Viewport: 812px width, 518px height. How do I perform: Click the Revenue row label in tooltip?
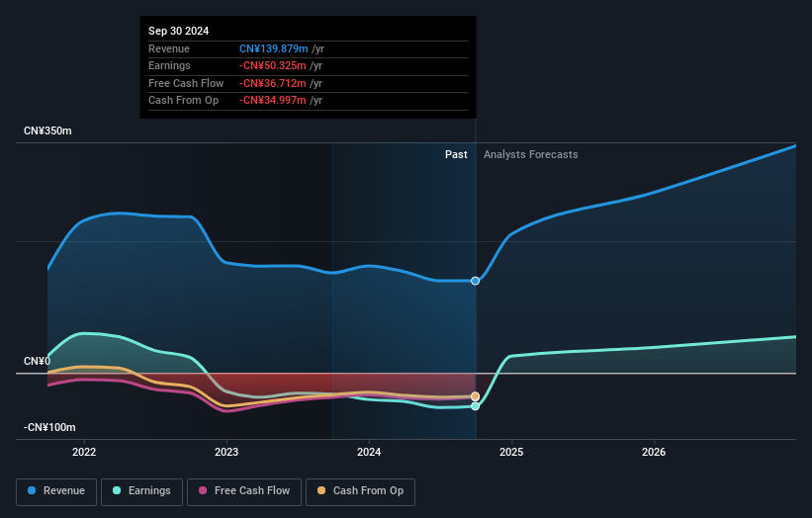coord(169,48)
